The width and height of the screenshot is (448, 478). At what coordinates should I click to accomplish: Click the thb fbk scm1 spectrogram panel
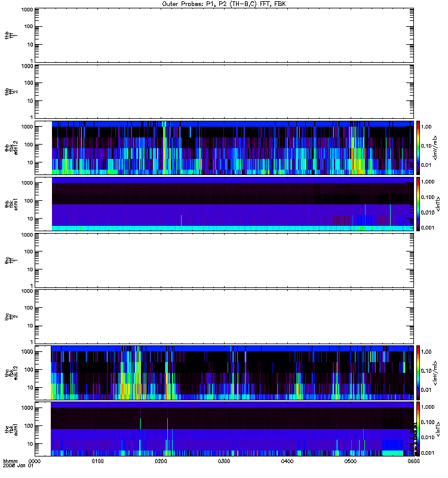pos(224,204)
